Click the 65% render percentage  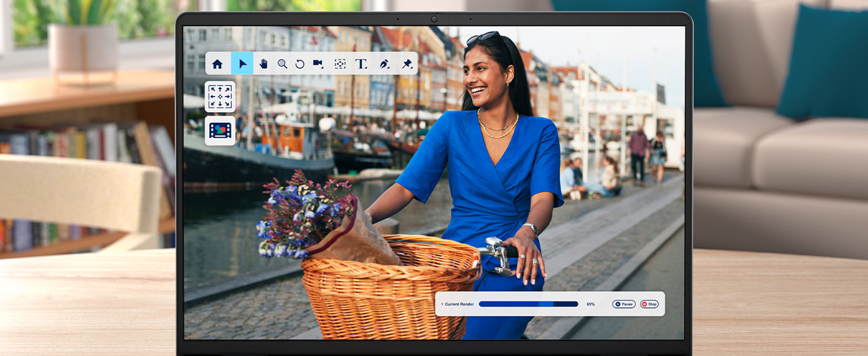pos(591,304)
